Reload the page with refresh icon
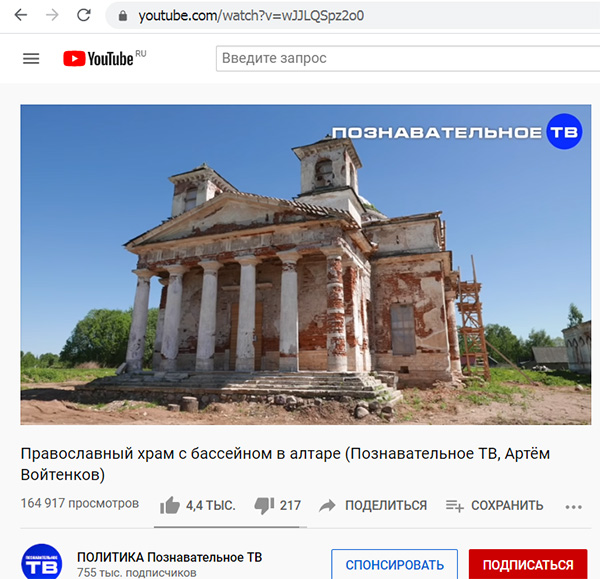 click(83, 15)
